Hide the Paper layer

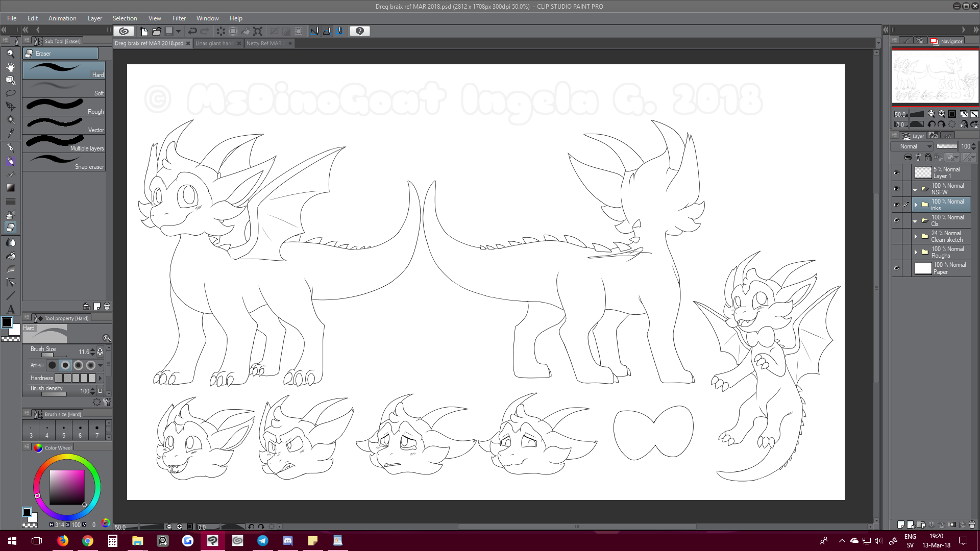(x=896, y=268)
